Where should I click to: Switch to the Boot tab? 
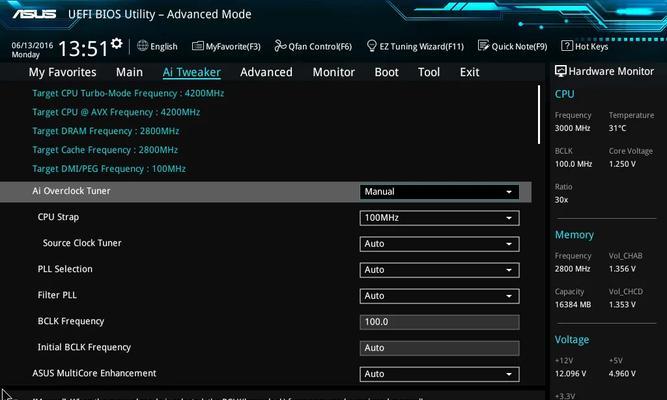point(386,72)
